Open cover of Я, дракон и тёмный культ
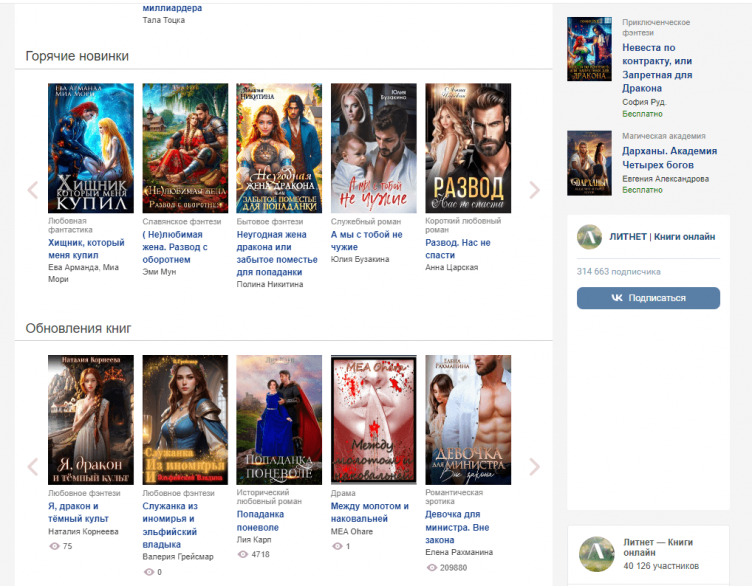Image resolution: width=752 pixels, height=586 pixels. 91,420
